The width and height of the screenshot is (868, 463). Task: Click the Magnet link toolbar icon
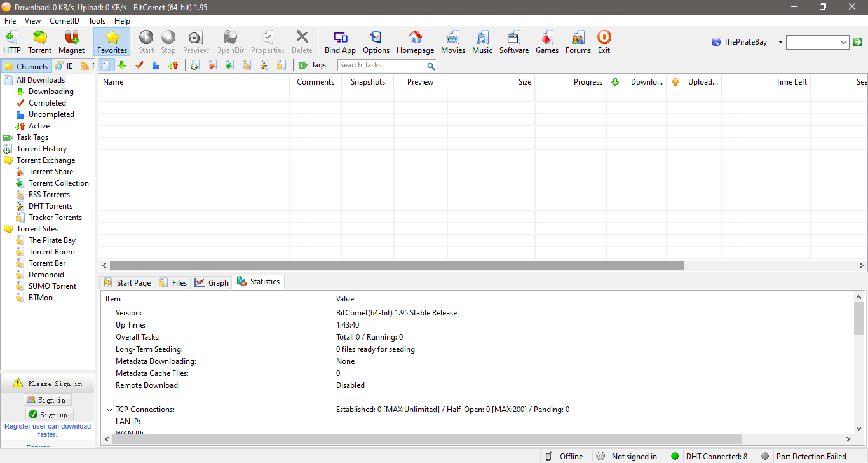point(71,42)
